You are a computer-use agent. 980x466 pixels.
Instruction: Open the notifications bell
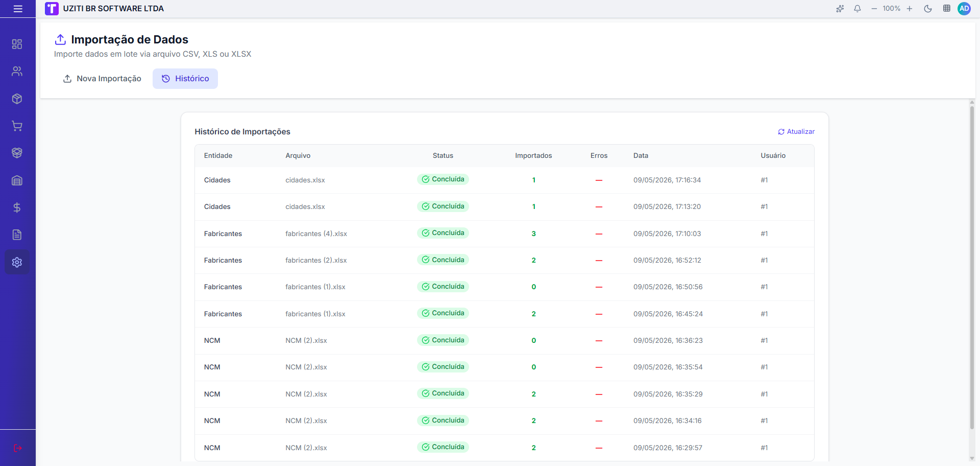[x=857, y=9]
